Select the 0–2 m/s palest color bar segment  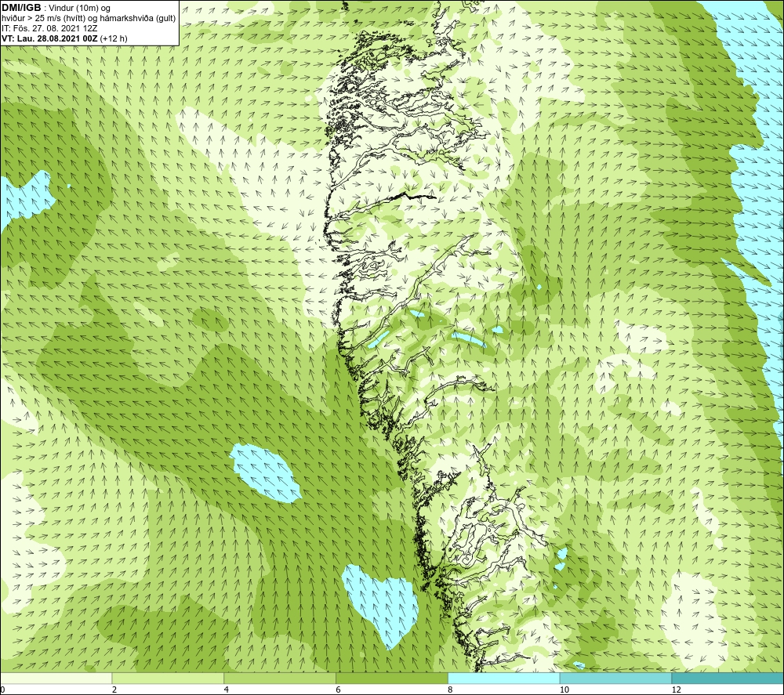coord(56,678)
